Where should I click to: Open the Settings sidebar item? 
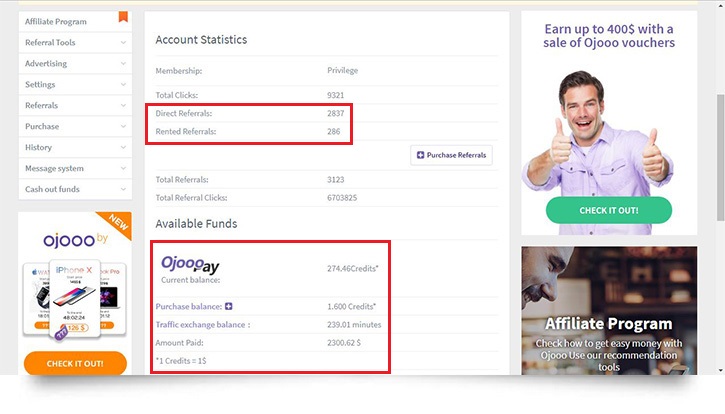click(75, 85)
